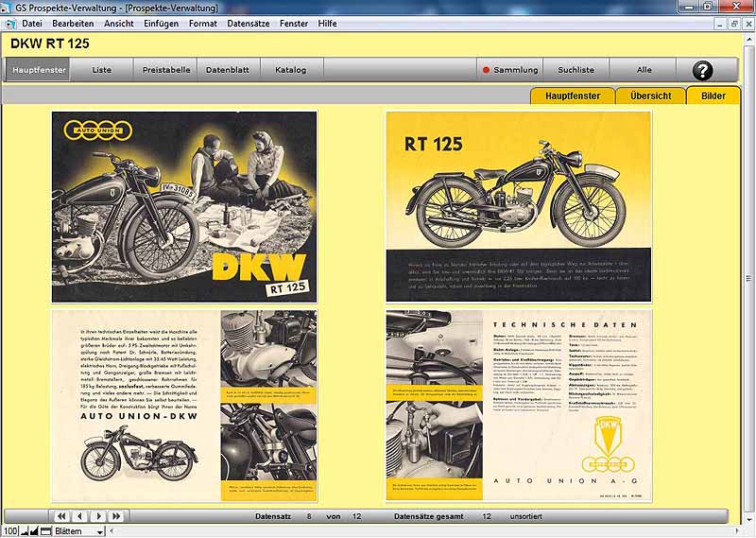Open the Auto Union-DKW engine details page image

click(x=184, y=406)
